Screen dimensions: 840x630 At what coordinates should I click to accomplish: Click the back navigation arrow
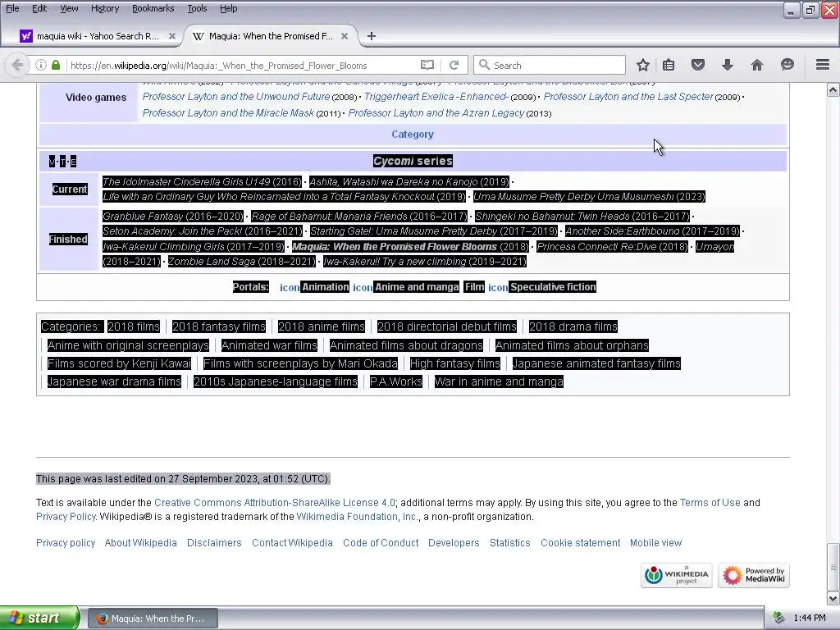17,66
